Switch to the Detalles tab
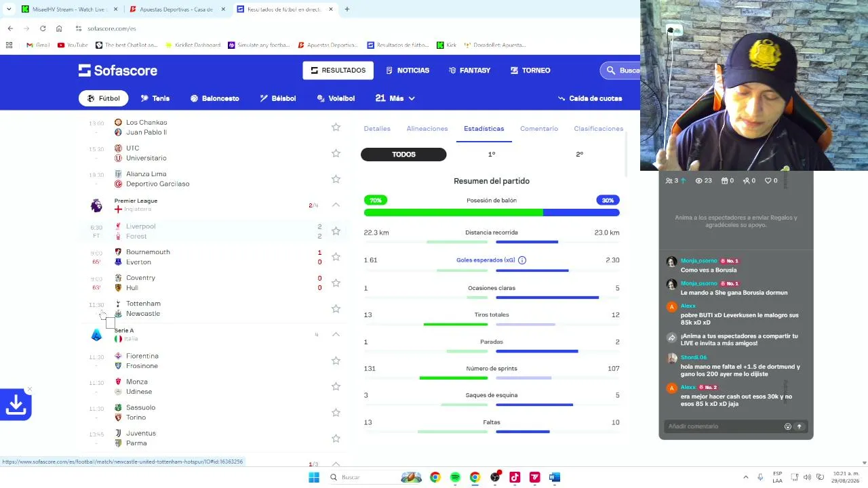The image size is (868, 488). tap(377, 129)
